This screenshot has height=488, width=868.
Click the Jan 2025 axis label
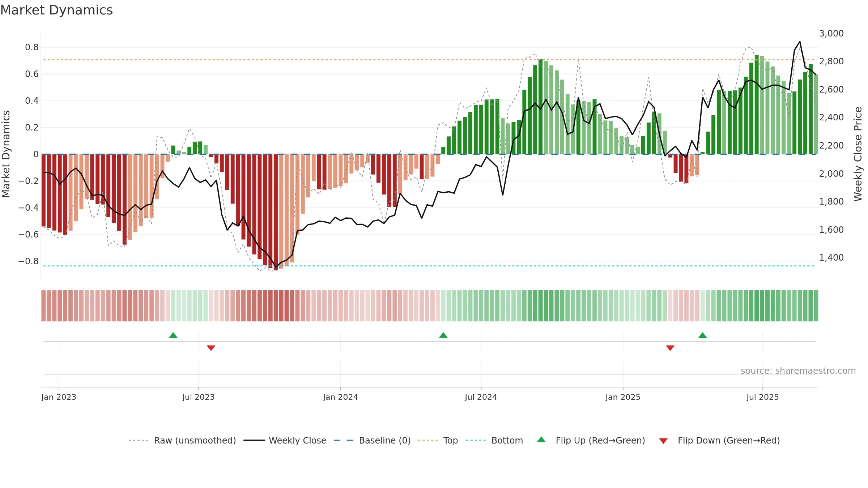[623, 397]
